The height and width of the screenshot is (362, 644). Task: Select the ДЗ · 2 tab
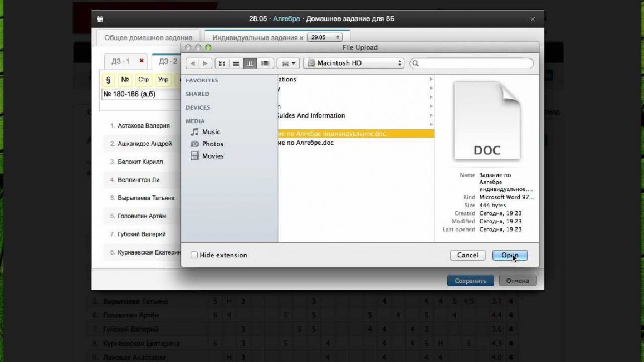pos(168,61)
